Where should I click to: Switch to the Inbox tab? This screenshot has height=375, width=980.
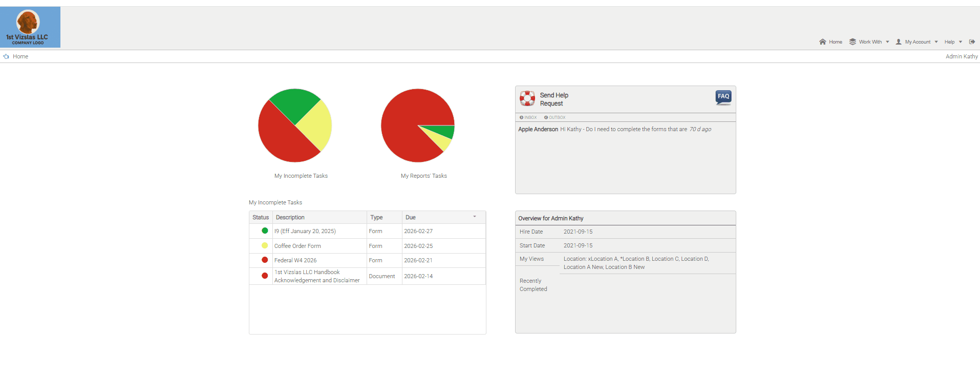pyautogui.click(x=528, y=118)
